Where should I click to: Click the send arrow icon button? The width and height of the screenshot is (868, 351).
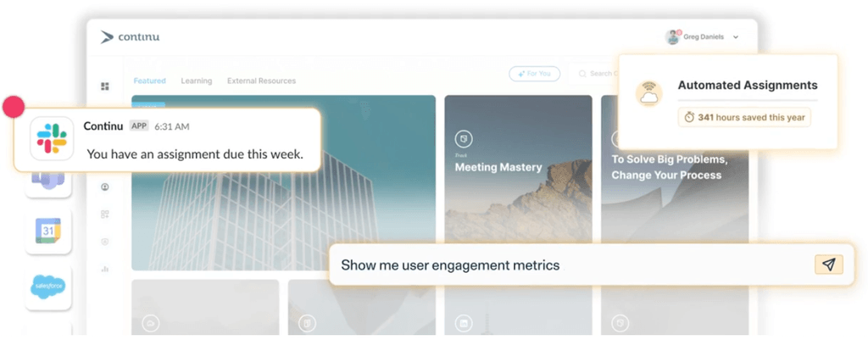[x=828, y=265]
